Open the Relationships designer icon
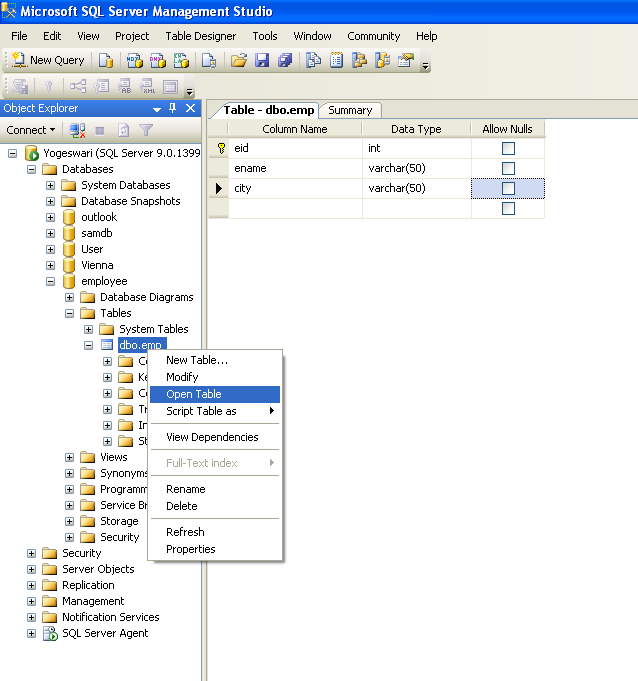This screenshot has width=638, height=681. pyautogui.click(x=78, y=86)
